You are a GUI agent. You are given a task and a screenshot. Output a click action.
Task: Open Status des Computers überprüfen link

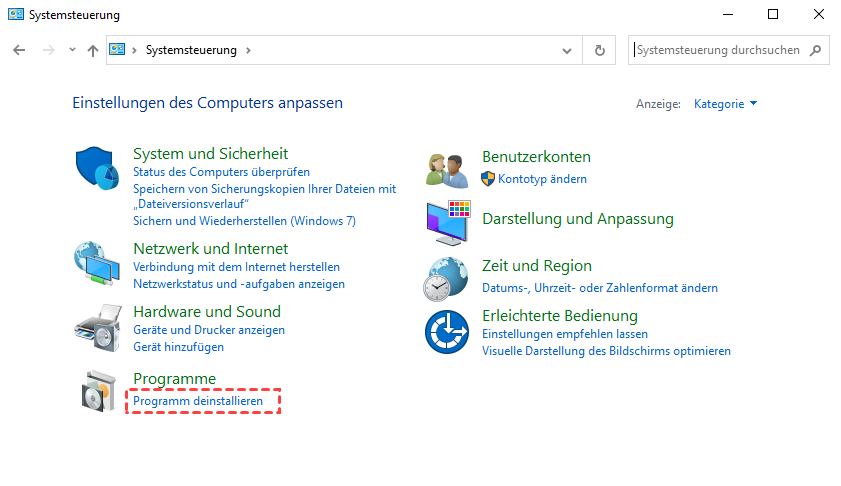pos(221,172)
